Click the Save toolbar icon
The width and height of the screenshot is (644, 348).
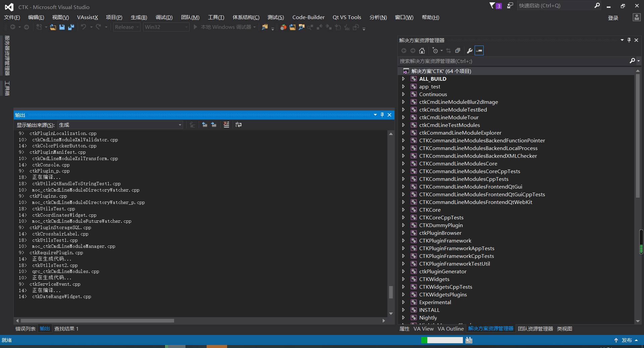62,27
